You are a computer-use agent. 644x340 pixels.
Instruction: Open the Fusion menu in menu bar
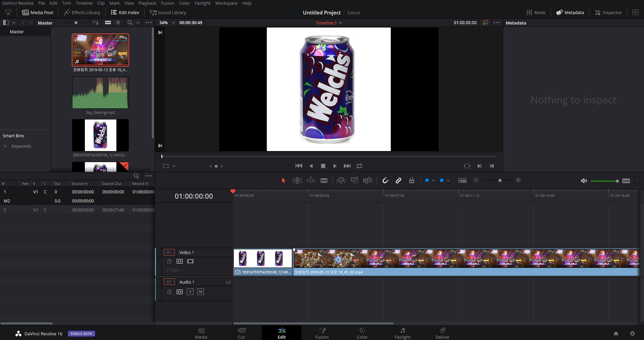click(x=167, y=3)
